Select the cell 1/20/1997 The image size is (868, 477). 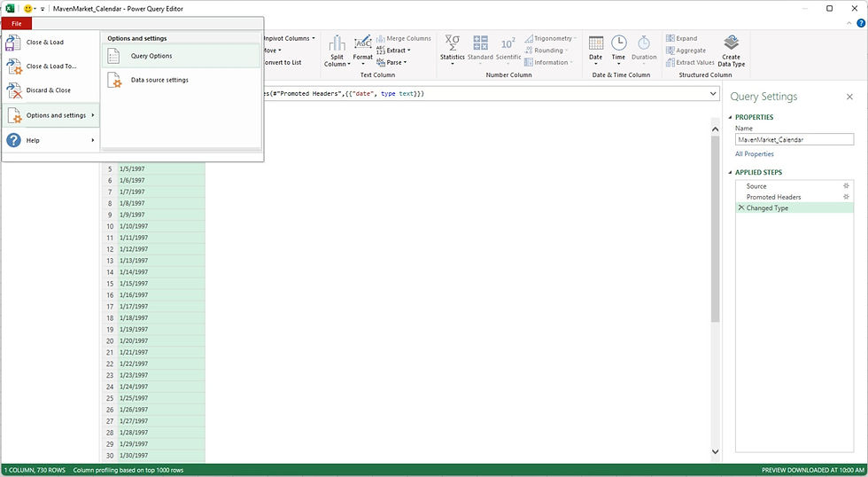point(161,340)
